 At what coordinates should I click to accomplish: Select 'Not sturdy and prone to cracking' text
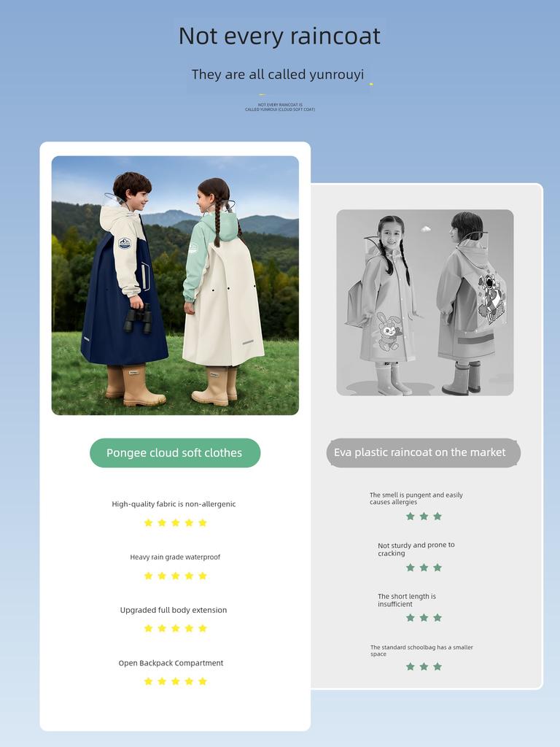pos(416,549)
